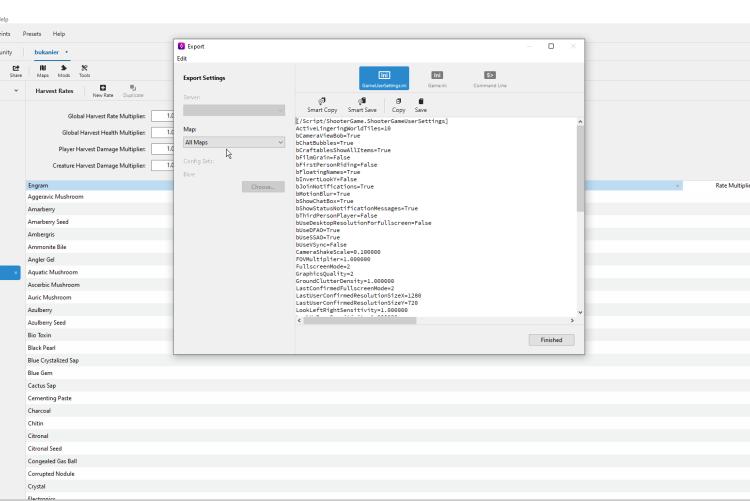
Task: Open the Map dropdown showing All Maps
Action: click(234, 142)
